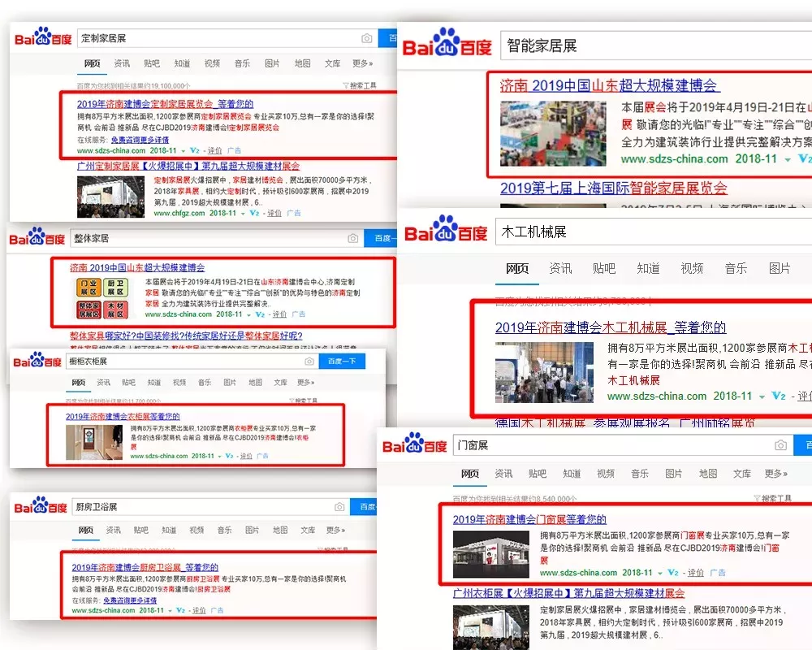Click 评价 in the 门窗展 result

click(x=696, y=573)
